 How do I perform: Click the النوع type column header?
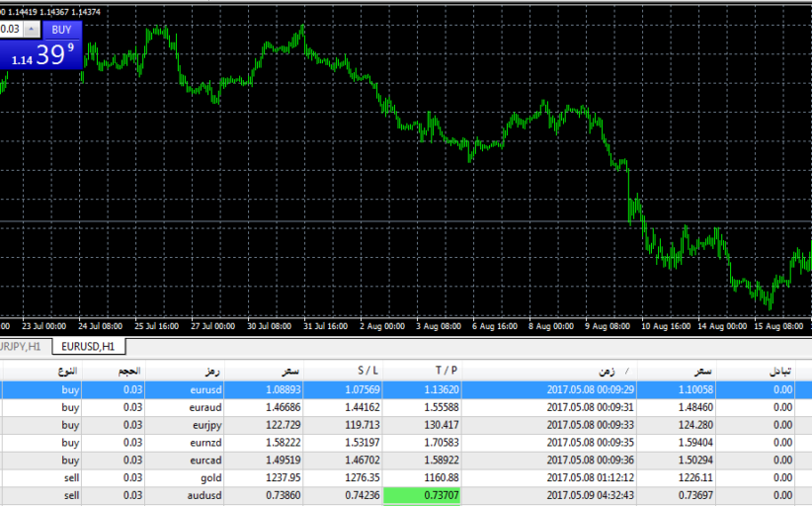tap(66, 371)
